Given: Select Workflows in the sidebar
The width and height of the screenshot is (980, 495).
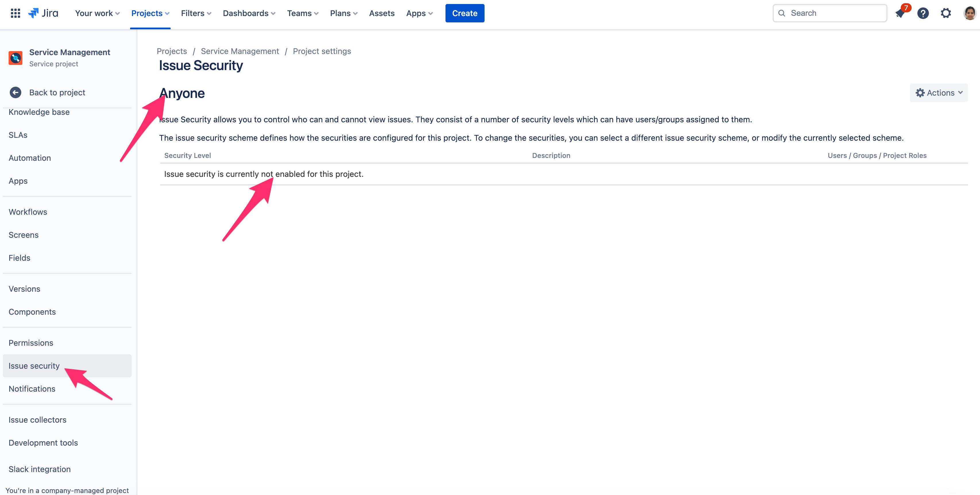Looking at the screenshot, I should 28,212.
